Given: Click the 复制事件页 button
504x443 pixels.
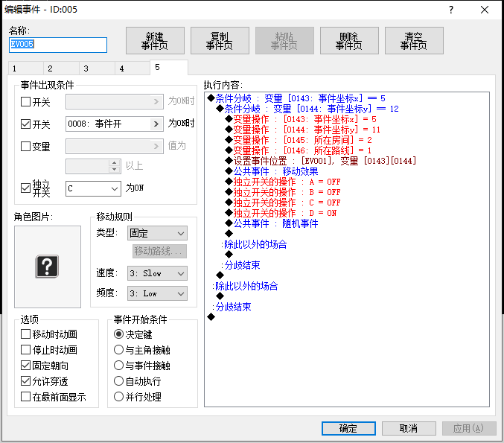Looking at the screenshot, I should coord(220,40).
